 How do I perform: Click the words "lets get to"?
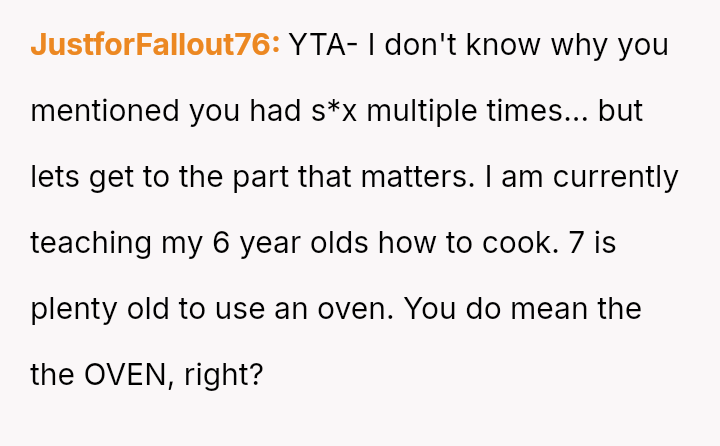point(96,176)
